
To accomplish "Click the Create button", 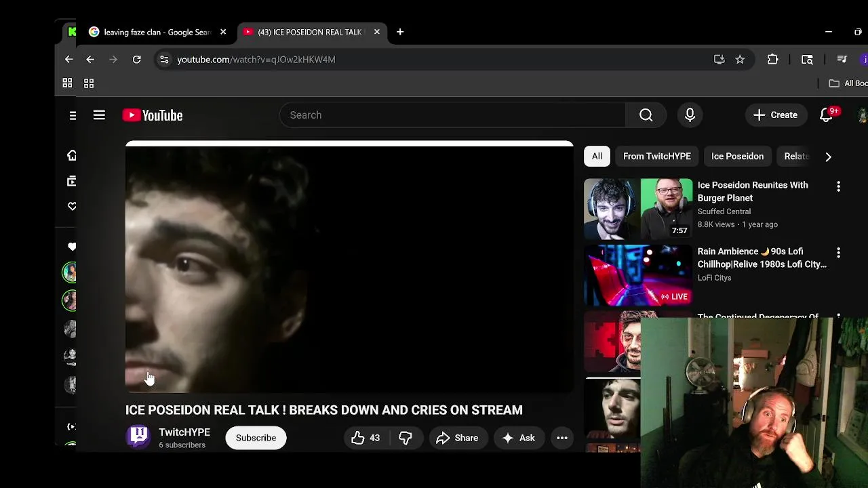I will (776, 115).
